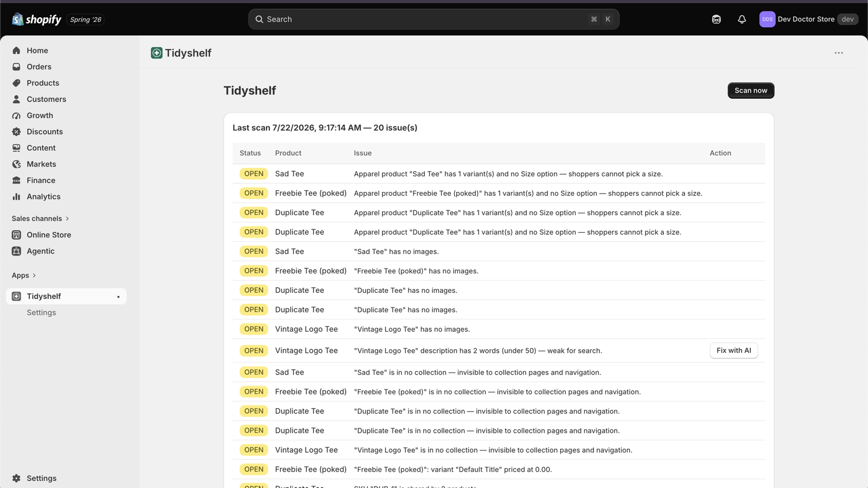Open the Customers section
The width and height of the screenshot is (868, 488).
tap(66, 99)
